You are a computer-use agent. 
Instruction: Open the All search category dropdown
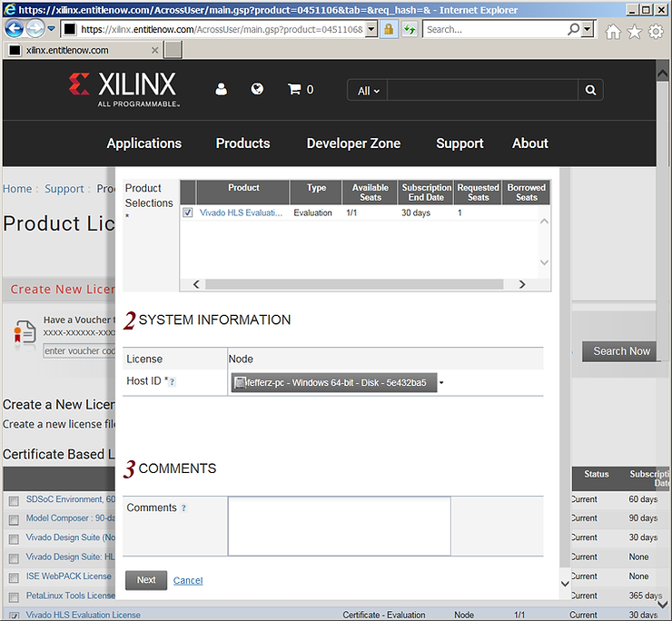pos(368,91)
